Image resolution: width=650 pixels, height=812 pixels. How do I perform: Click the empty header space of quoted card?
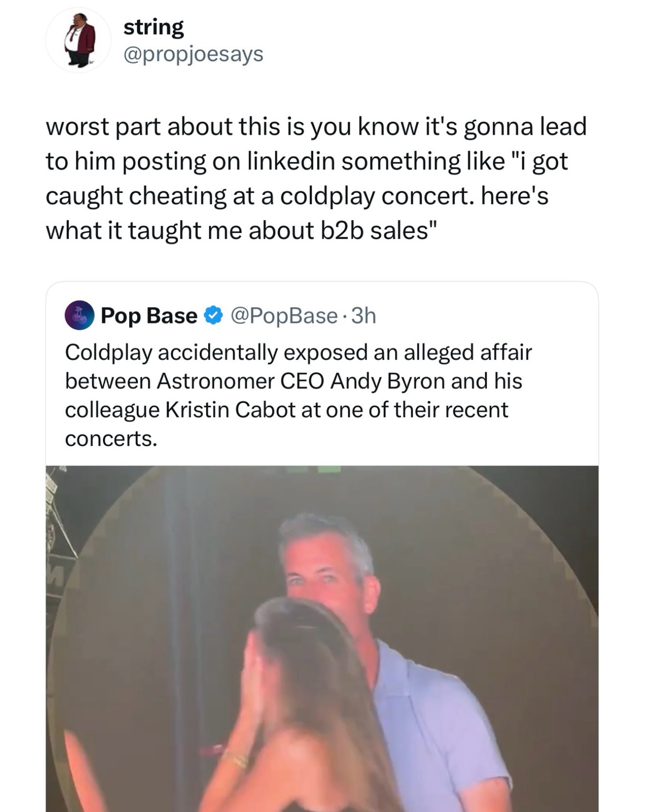487,316
